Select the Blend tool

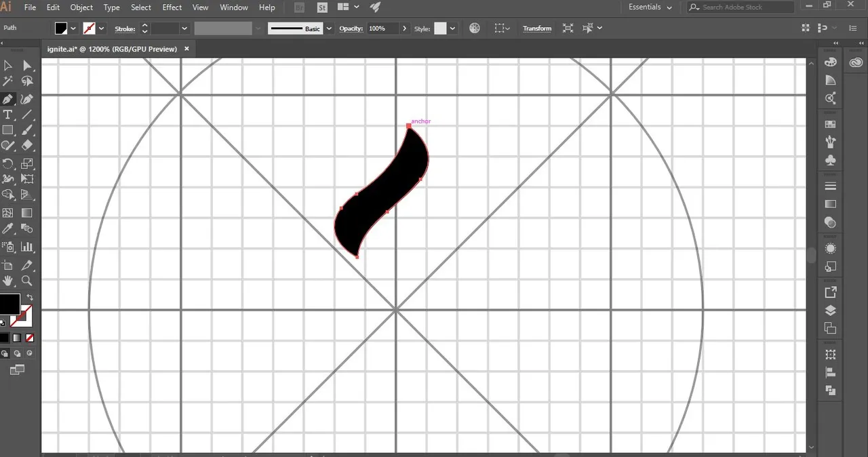coord(27,228)
